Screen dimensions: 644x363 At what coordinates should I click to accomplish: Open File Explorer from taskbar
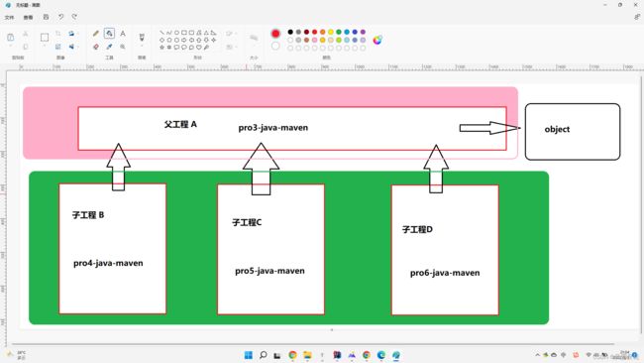click(307, 355)
